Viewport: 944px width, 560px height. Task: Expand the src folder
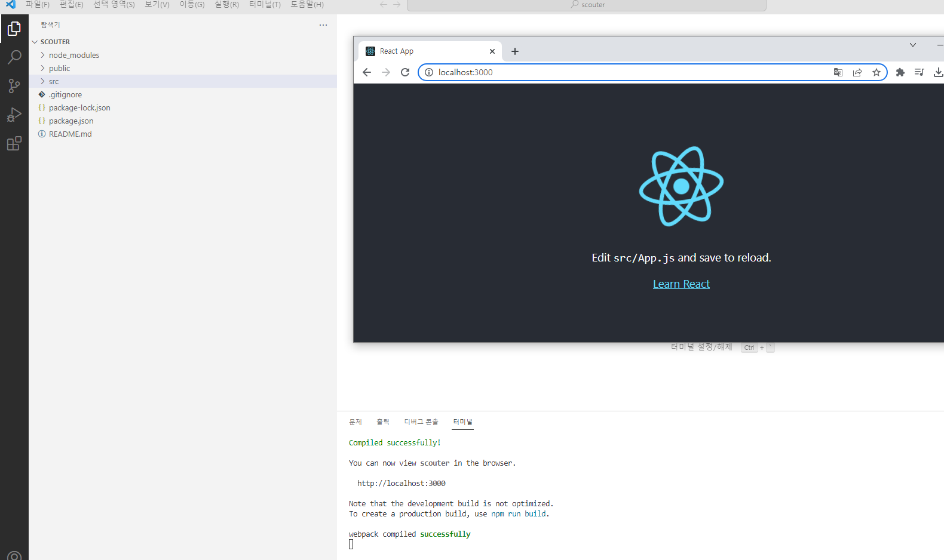tap(183, 81)
